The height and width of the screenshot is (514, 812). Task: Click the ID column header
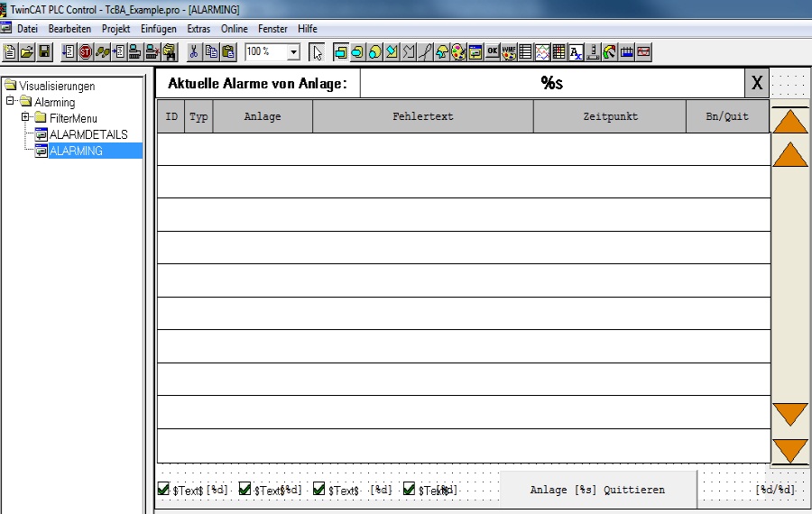point(171,116)
